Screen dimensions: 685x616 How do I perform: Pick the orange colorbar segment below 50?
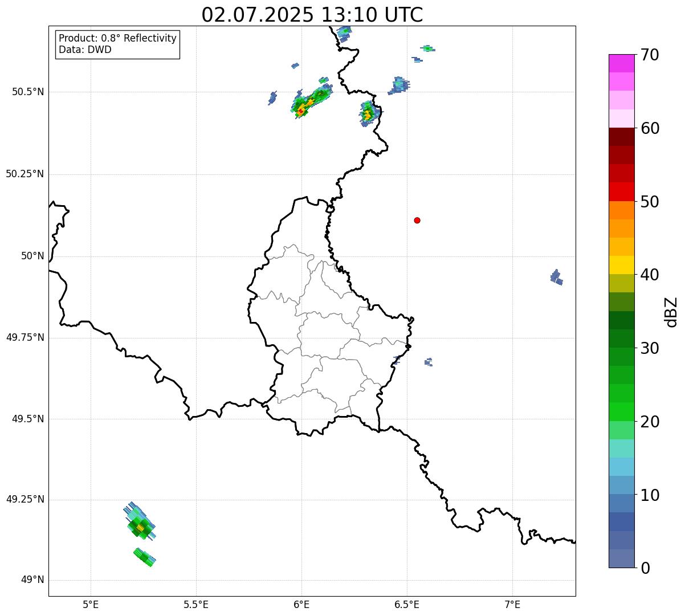(621, 210)
